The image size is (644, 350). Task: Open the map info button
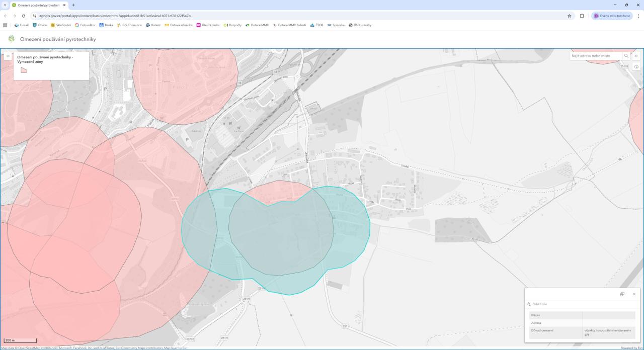pyautogui.click(x=636, y=67)
